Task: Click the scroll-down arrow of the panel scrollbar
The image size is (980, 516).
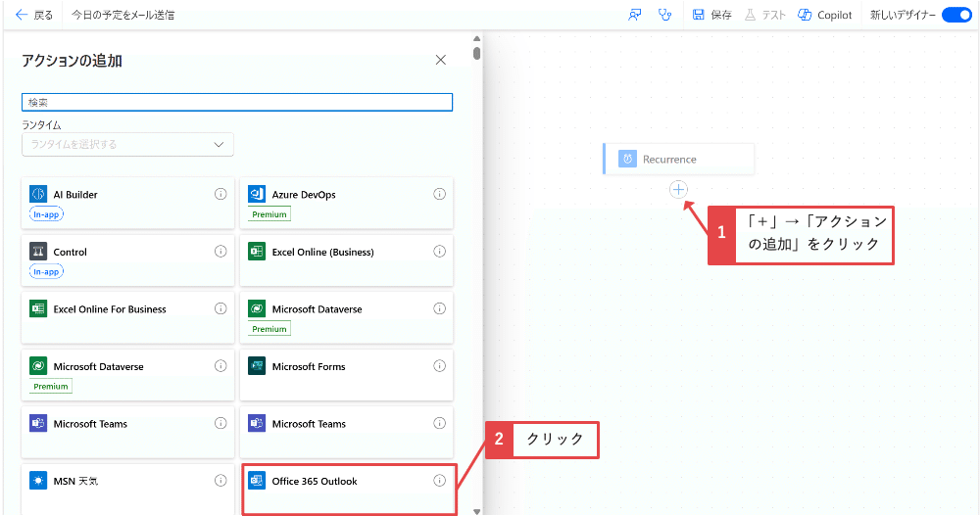Action: coord(477,512)
